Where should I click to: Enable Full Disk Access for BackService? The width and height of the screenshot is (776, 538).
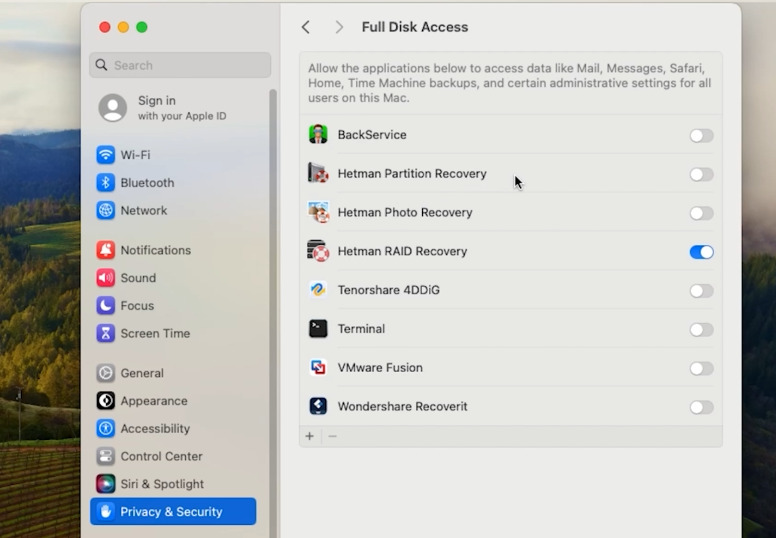tap(701, 135)
